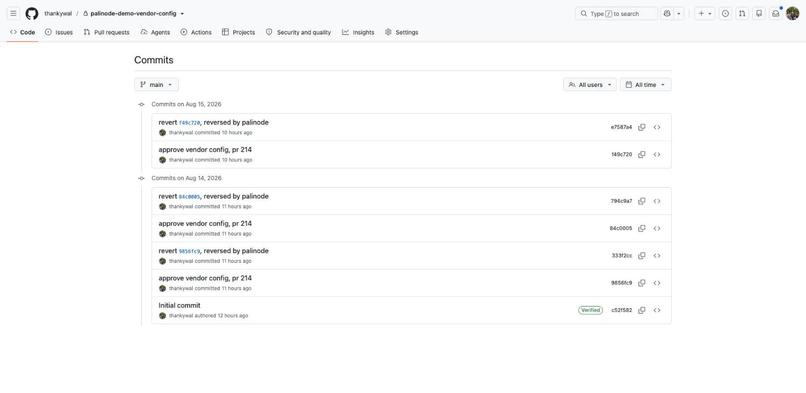Open commit hash f49c720 at row end
Screen dimensions: 806x393
(621, 155)
